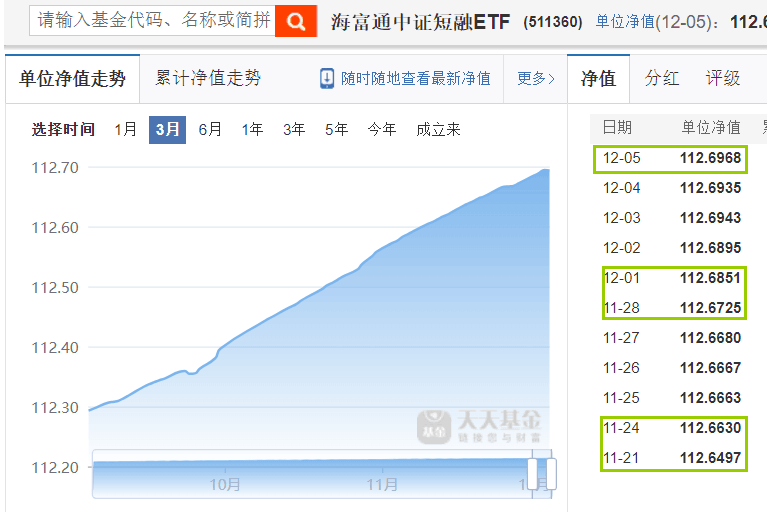Choose the 1年 time range

252,130
